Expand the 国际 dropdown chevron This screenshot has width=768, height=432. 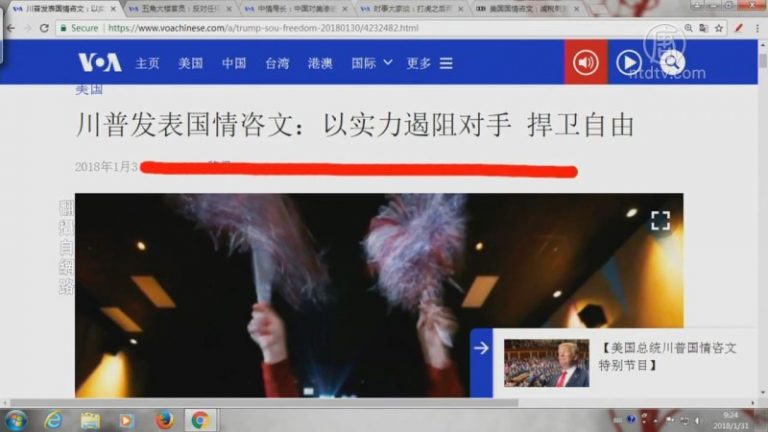click(388, 63)
